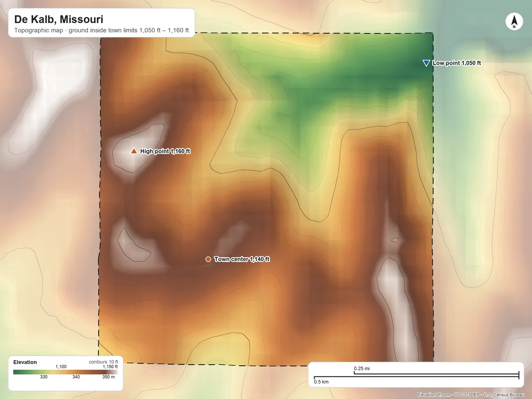The height and width of the screenshot is (399, 532).
Task: Click the elevation color gradient bar
Action: (x=66, y=372)
